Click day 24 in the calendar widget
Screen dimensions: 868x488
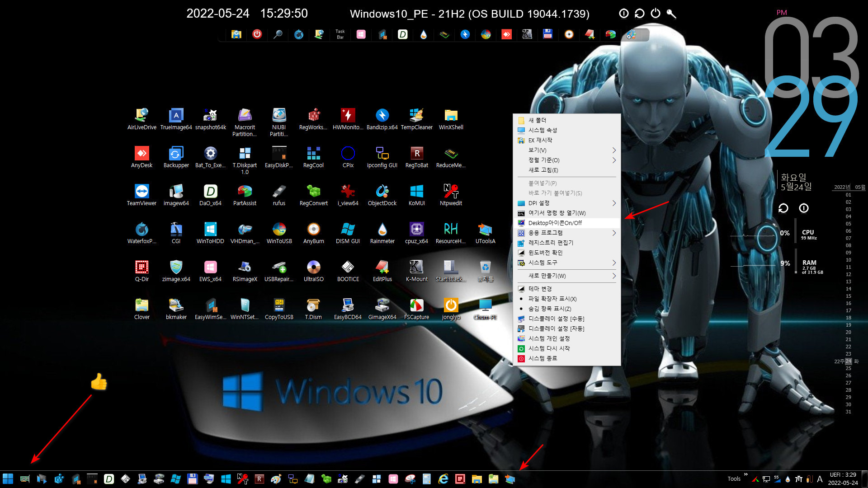[x=848, y=361]
